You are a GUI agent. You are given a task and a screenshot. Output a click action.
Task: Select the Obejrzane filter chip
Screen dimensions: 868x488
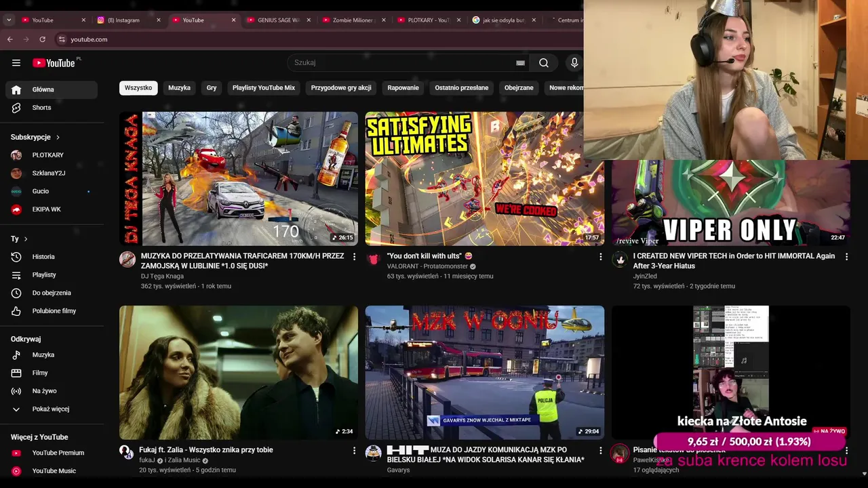519,88
